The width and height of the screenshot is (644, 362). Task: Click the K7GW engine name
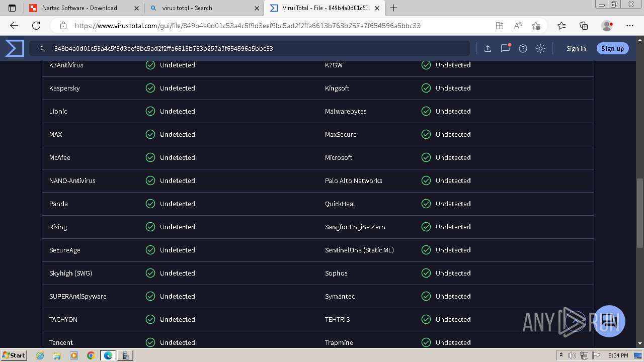(334, 65)
